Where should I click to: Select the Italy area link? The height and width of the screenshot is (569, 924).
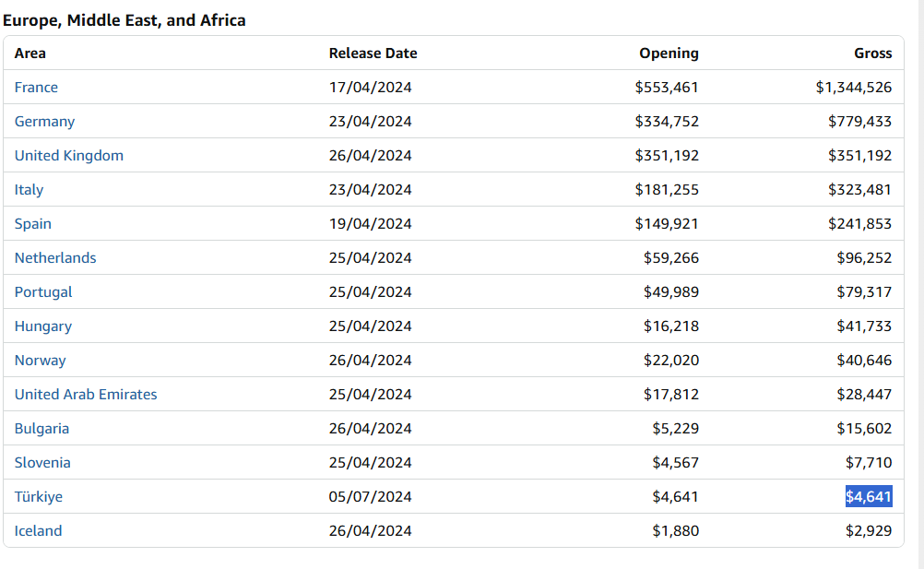[29, 190]
